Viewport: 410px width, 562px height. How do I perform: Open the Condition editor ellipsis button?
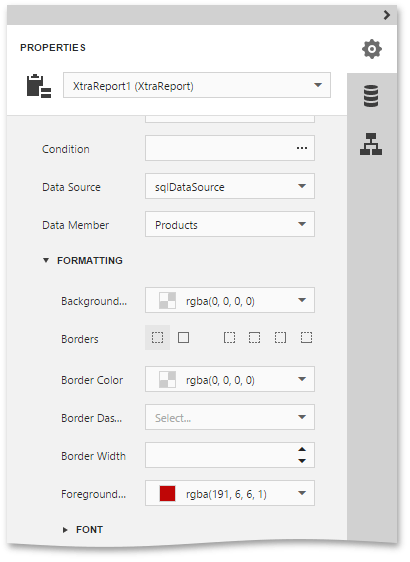point(302,148)
